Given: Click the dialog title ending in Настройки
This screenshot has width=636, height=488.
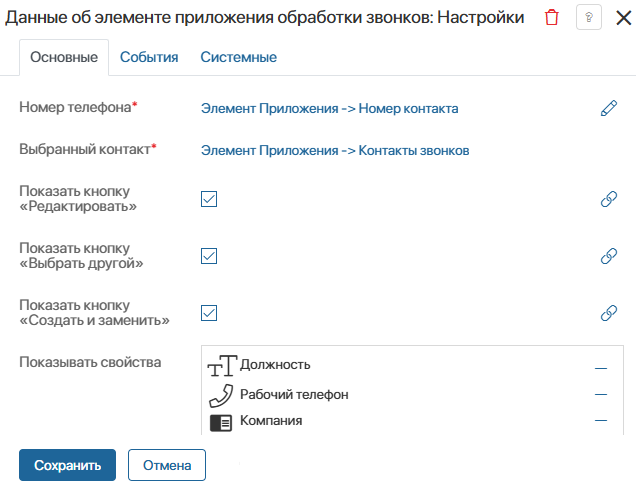Looking at the screenshot, I should 264,17.
